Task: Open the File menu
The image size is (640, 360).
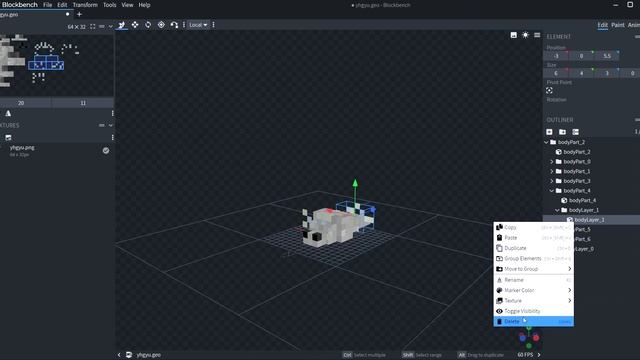Action: (x=48, y=5)
